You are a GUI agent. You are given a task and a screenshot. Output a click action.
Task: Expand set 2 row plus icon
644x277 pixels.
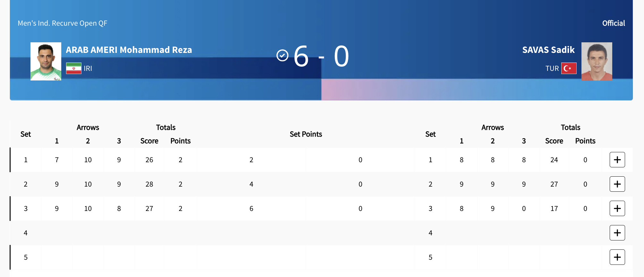coord(617,184)
